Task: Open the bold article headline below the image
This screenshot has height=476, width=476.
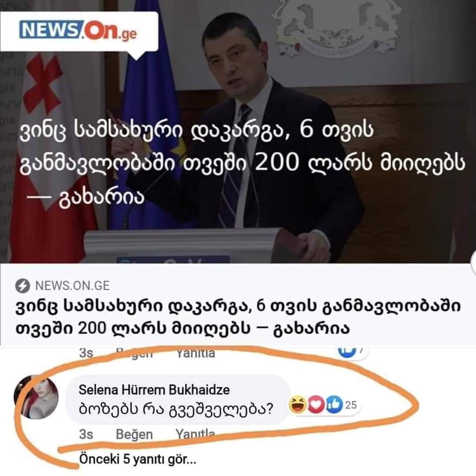Action: (238, 317)
